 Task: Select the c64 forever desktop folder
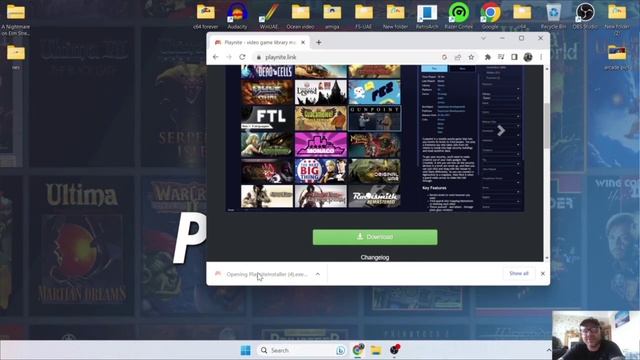(x=206, y=16)
